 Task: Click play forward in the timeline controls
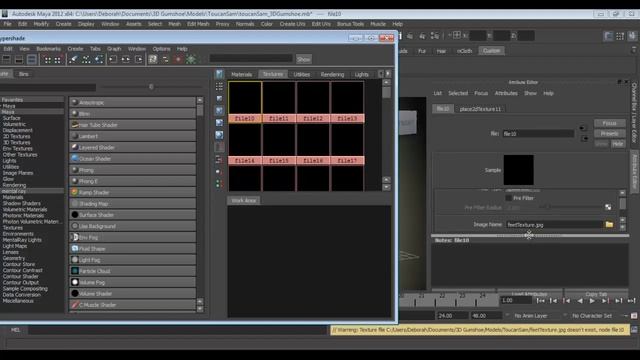(x=592, y=301)
